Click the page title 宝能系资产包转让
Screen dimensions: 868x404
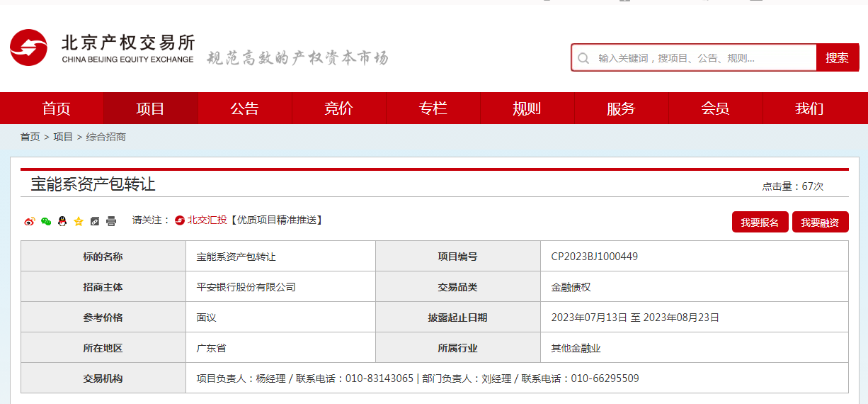click(x=93, y=184)
